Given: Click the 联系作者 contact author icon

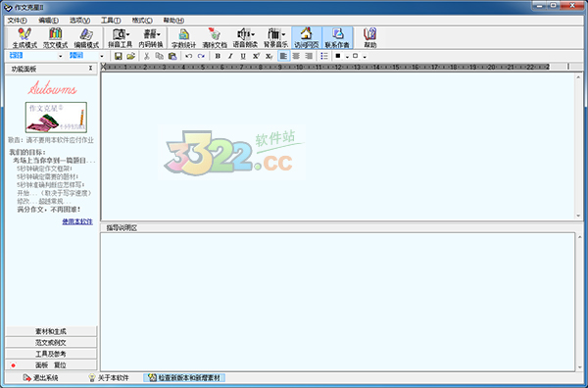Looking at the screenshot, I should click(337, 37).
